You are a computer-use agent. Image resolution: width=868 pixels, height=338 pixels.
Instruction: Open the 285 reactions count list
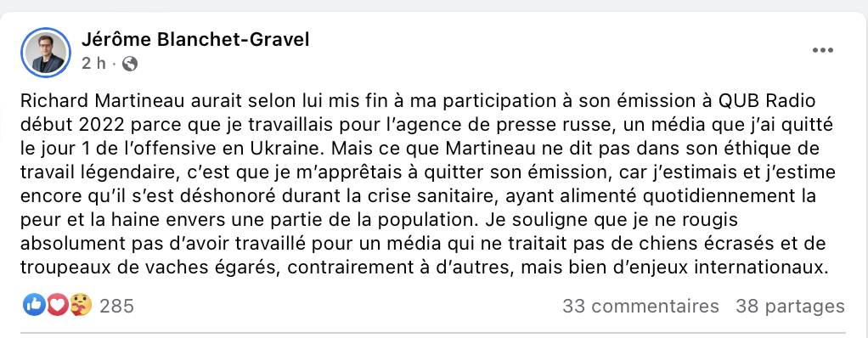coord(117,306)
